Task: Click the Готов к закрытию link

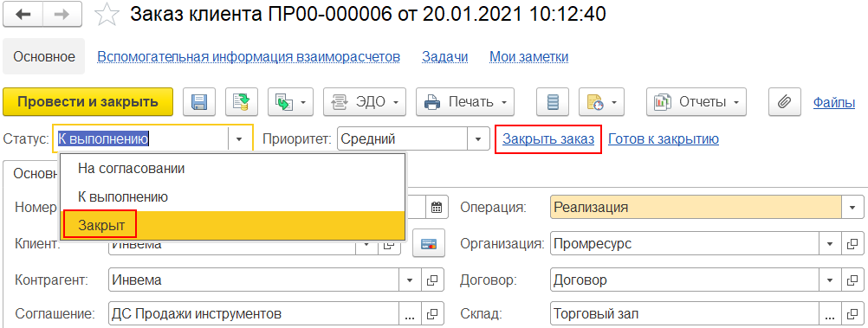Action: tap(664, 138)
